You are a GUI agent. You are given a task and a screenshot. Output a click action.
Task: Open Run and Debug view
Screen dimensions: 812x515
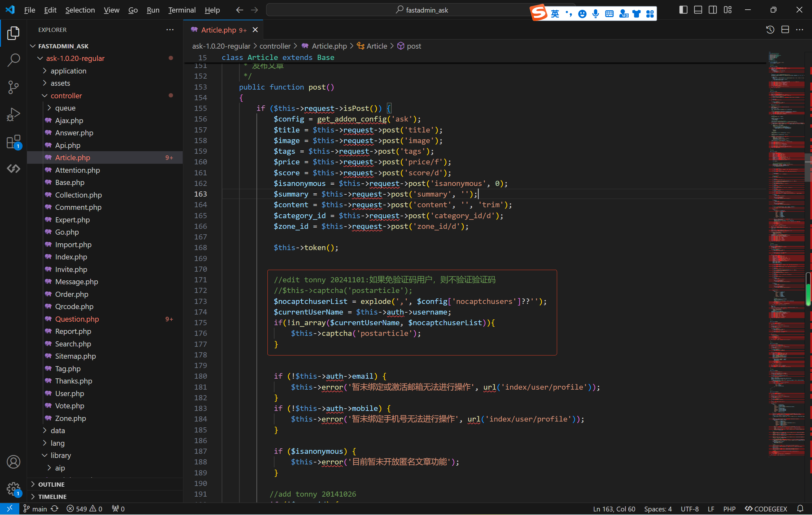pos(14,115)
